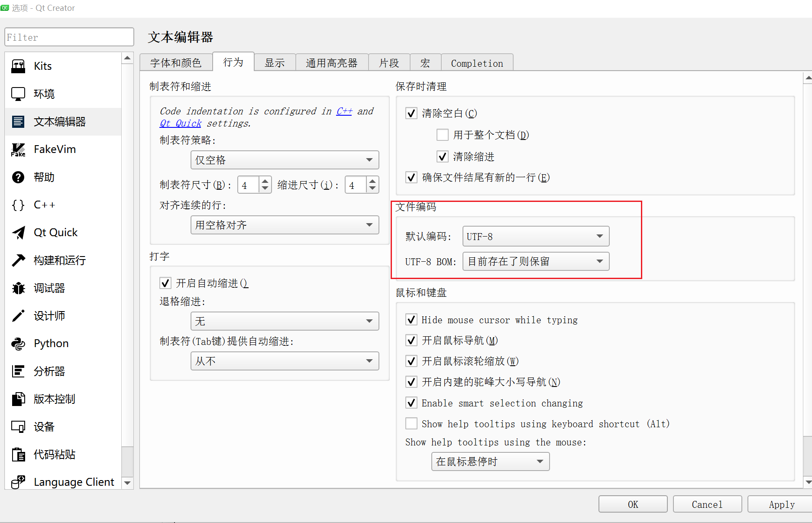Enable Show help tooltips using keyboard shortcut
This screenshot has width=812, height=523.
click(x=411, y=423)
